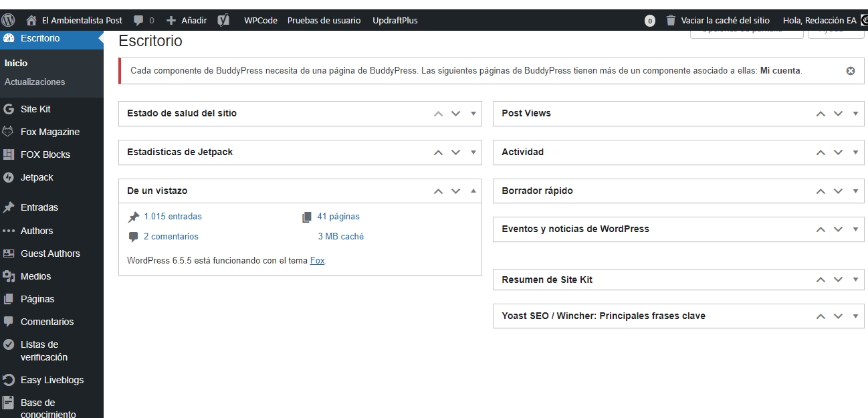Open Easy Liveblogs from sidebar

pos(52,380)
